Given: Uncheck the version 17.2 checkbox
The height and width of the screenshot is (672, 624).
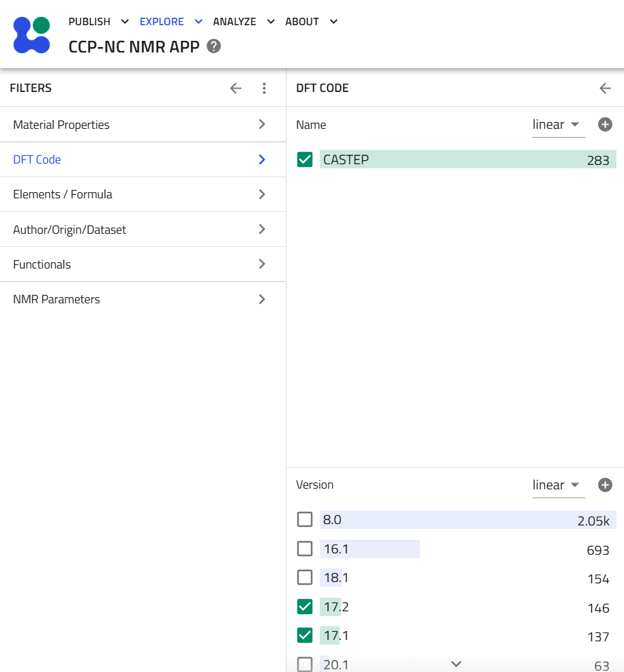Looking at the screenshot, I should 305,607.
